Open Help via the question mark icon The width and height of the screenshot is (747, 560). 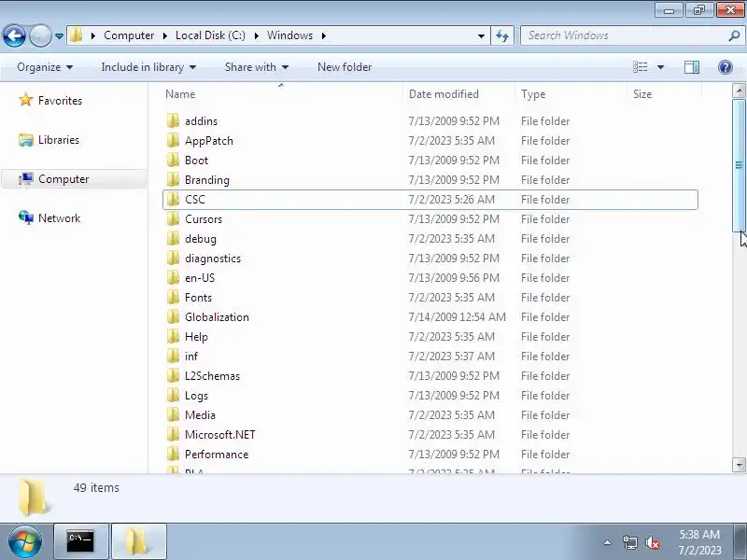(726, 67)
